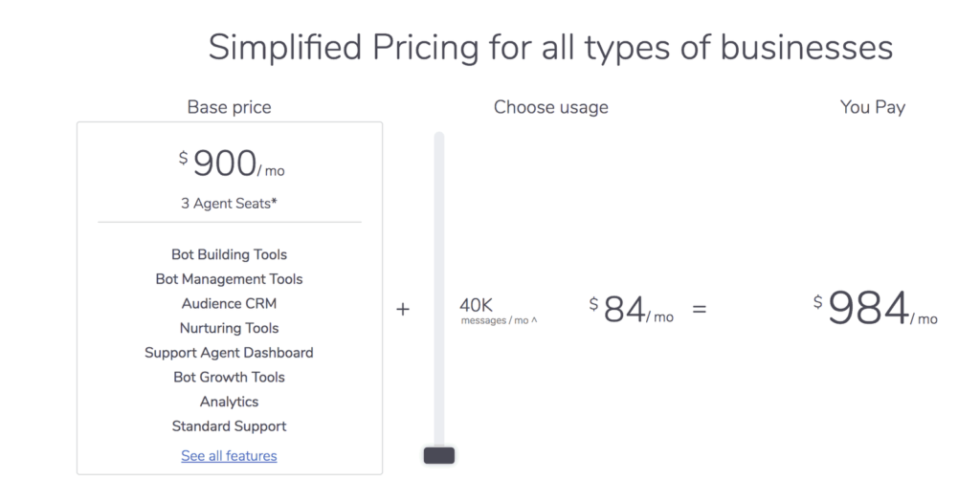Click the top of the usage slider track

tap(439, 139)
